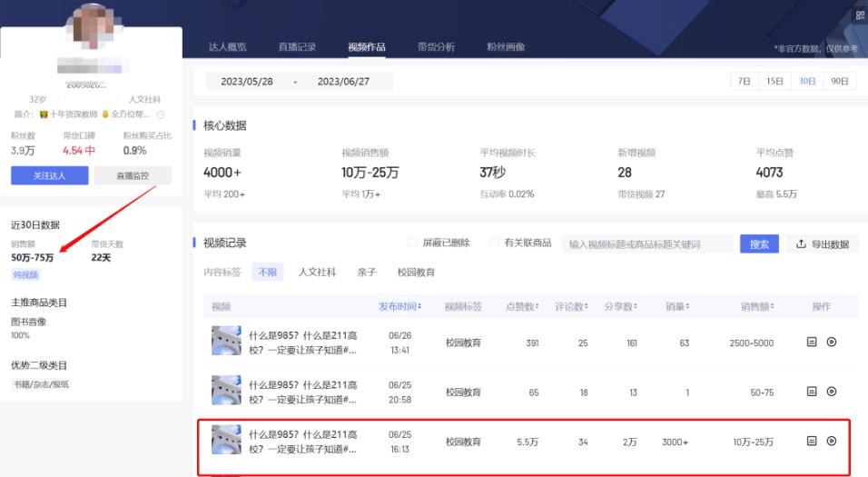Image resolution: width=868 pixels, height=477 pixels.
Task: Expand the profile bio with the circle icon
Action: (x=161, y=114)
